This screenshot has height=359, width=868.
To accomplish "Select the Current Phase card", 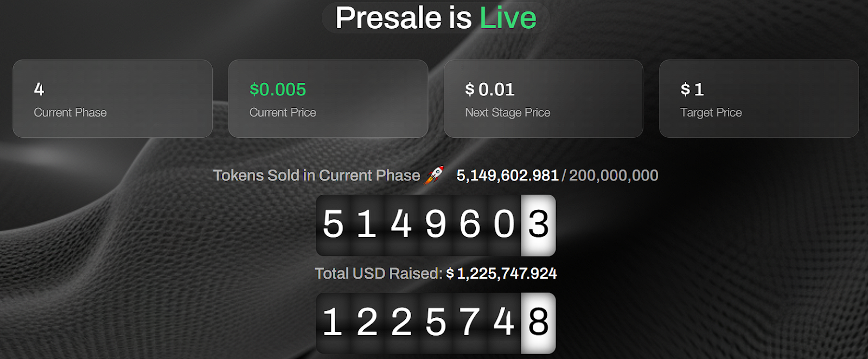I will (x=112, y=98).
